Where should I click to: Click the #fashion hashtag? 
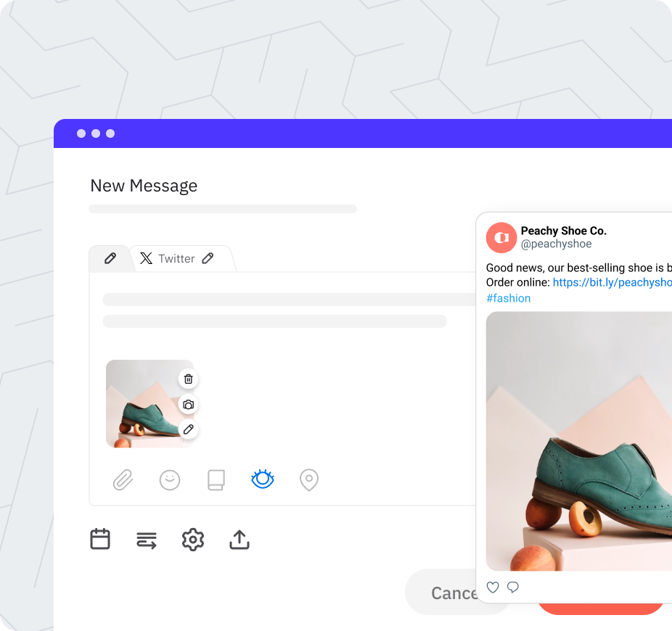coord(508,298)
